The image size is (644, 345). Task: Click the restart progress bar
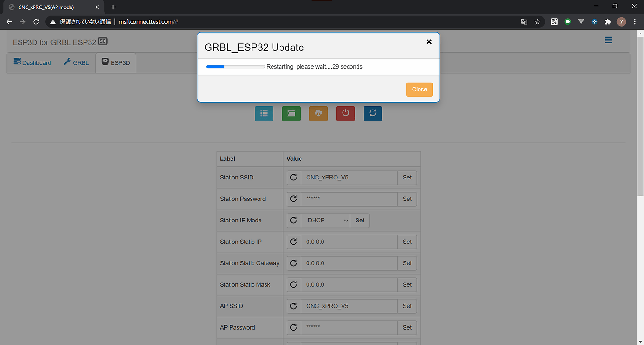[235, 66]
